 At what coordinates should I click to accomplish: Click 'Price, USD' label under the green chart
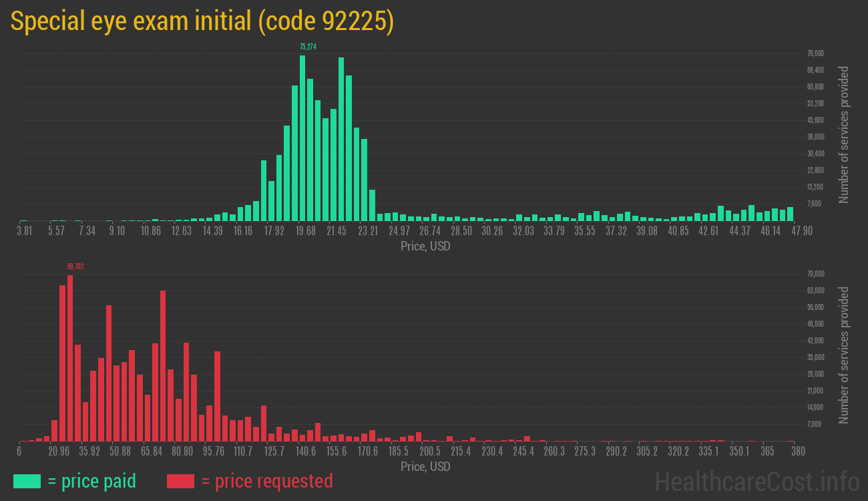pos(425,246)
